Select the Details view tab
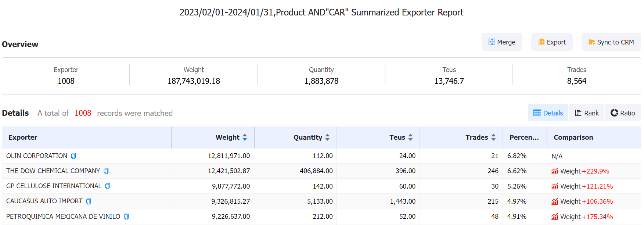644x225 pixels. (x=548, y=113)
